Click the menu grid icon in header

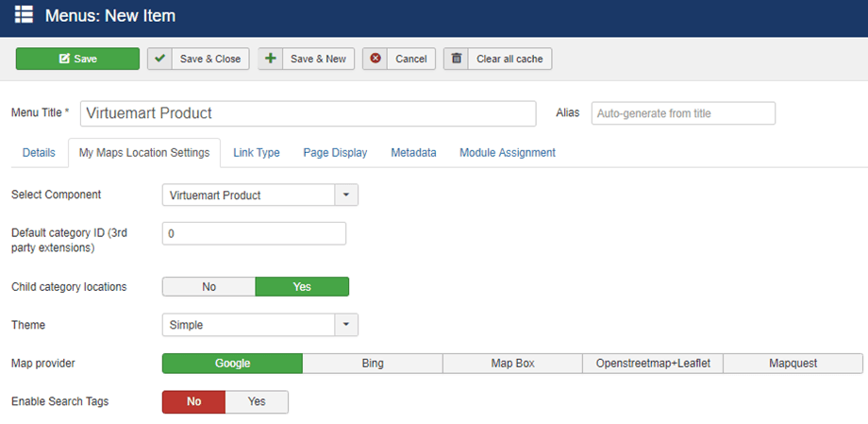24,15
